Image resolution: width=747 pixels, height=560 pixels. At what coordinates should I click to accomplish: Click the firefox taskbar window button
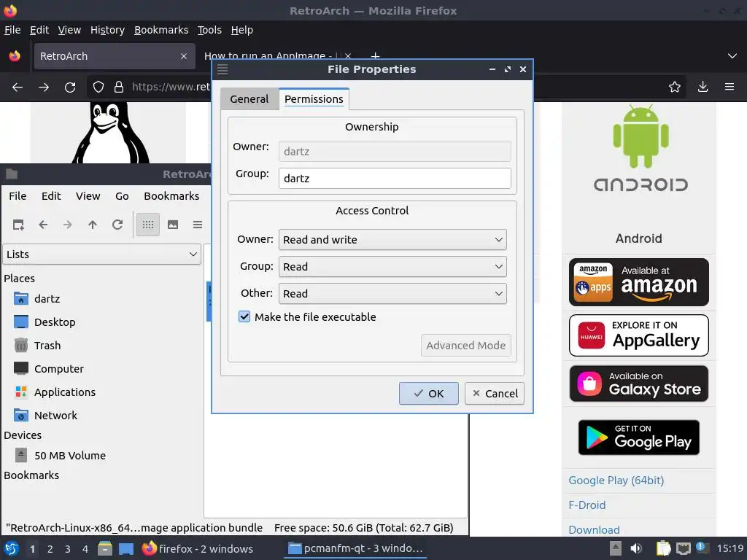(198, 548)
